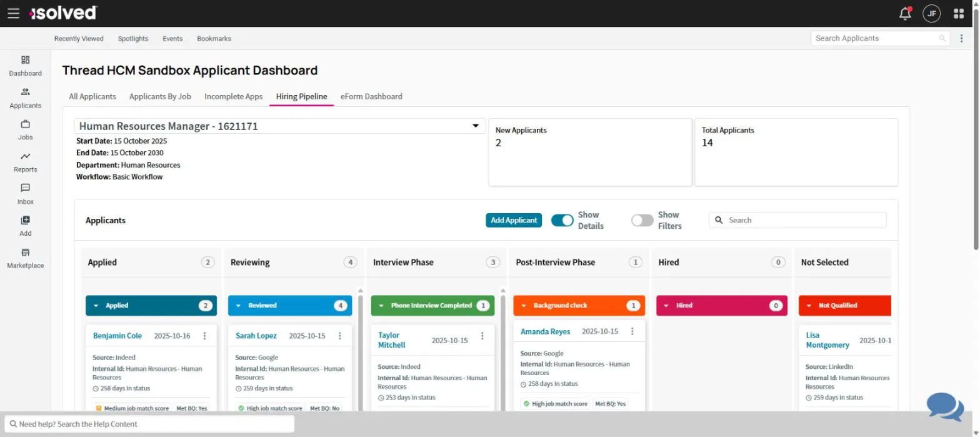Open the notifications bell
Viewport: 980px width, 437px height.
[x=905, y=13]
